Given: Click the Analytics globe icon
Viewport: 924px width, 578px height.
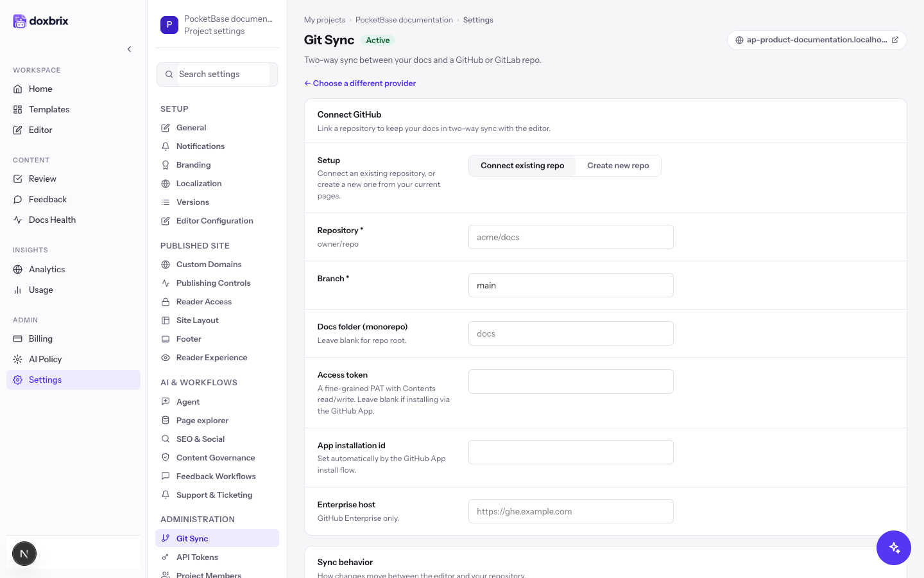Looking at the screenshot, I should (x=18, y=269).
